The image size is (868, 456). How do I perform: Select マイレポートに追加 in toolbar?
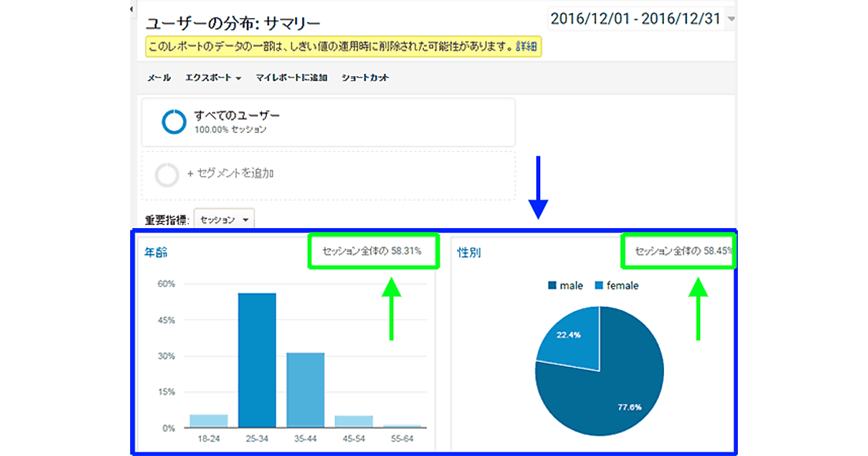[292, 77]
